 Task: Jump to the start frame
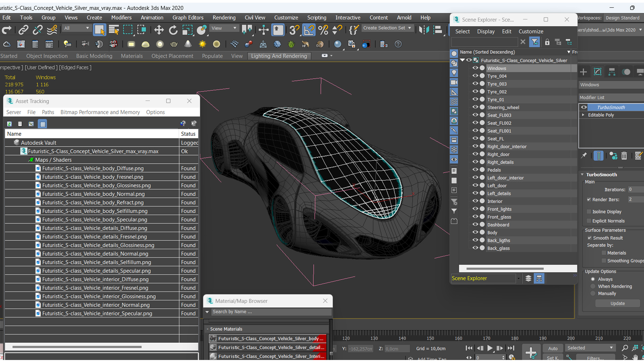point(469,348)
